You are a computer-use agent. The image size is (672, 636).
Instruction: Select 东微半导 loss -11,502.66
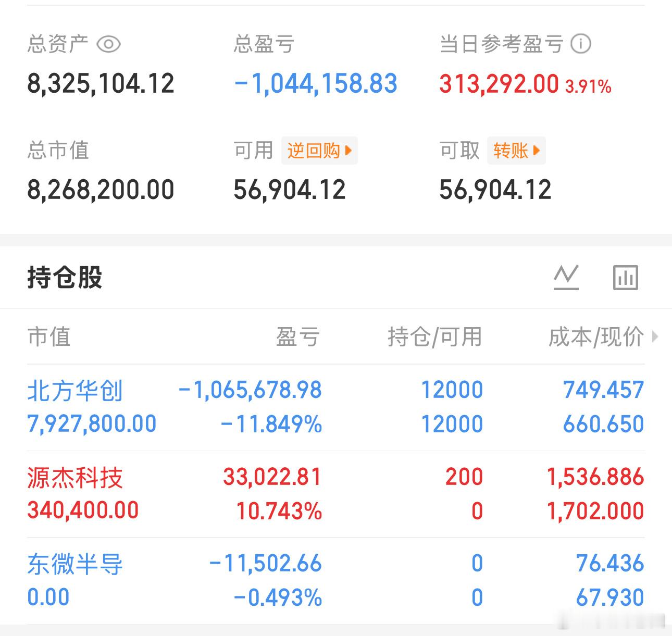(x=266, y=564)
